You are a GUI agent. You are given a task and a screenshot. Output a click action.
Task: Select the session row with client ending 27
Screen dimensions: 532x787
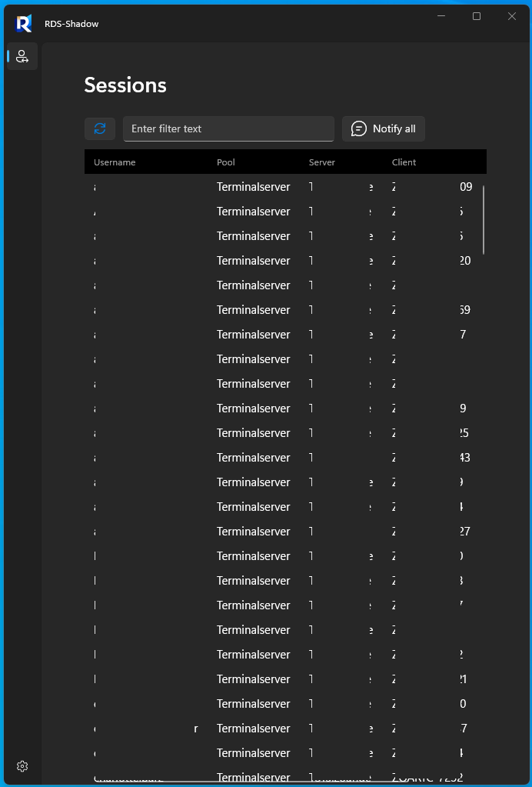point(284,531)
